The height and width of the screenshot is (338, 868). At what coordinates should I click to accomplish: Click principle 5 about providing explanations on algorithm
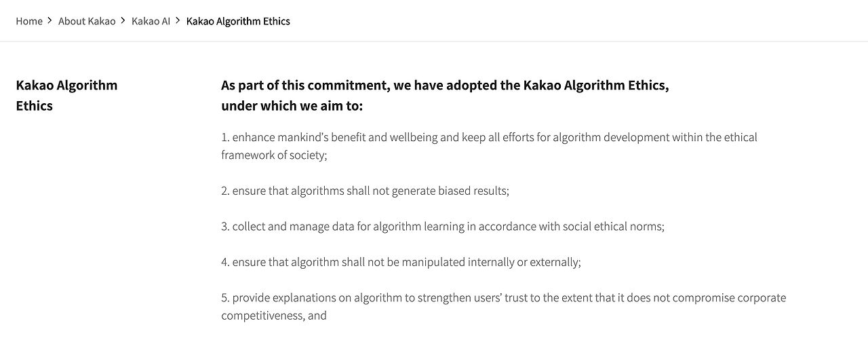pyautogui.click(x=503, y=297)
